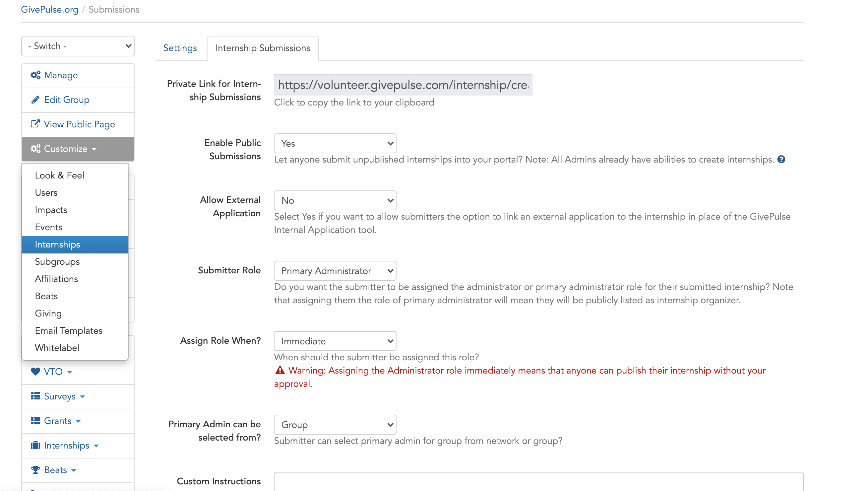Choose Subgroups from Customize menu
The width and height of the screenshot is (868, 491).
point(75,262)
